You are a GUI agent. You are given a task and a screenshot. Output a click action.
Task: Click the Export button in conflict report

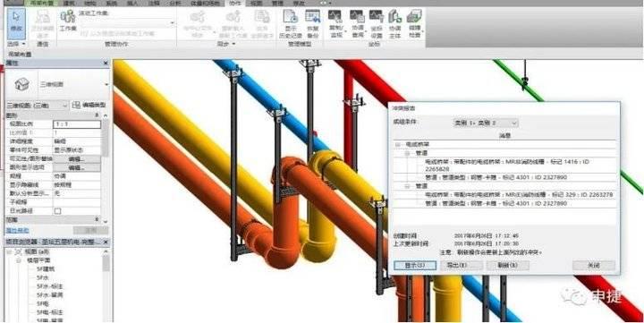coord(462,266)
